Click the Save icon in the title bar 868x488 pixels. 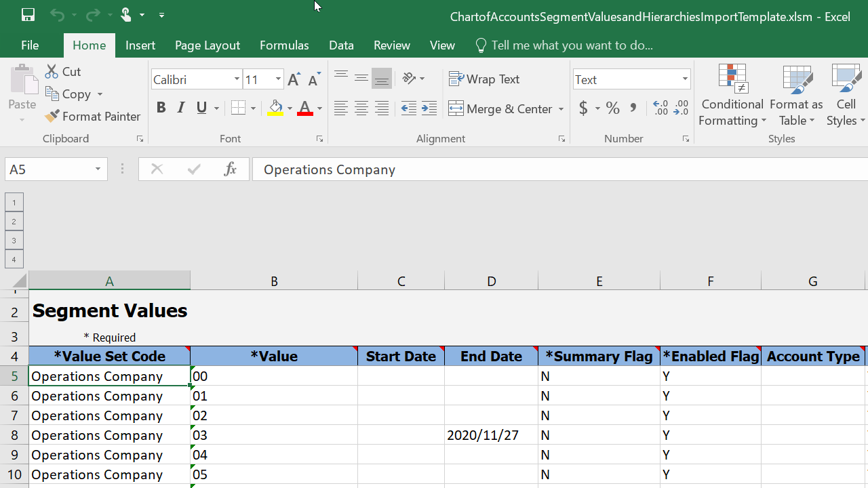coord(28,15)
